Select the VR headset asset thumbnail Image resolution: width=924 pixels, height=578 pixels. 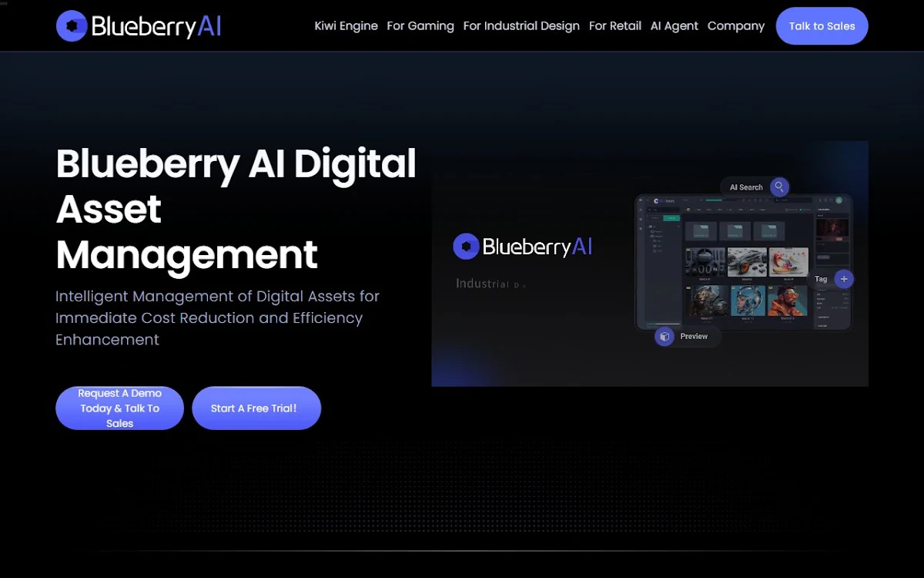coord(705,262)
